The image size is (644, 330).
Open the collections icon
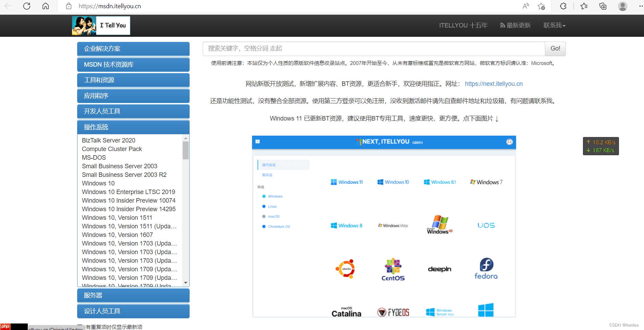tap(603, 6)
